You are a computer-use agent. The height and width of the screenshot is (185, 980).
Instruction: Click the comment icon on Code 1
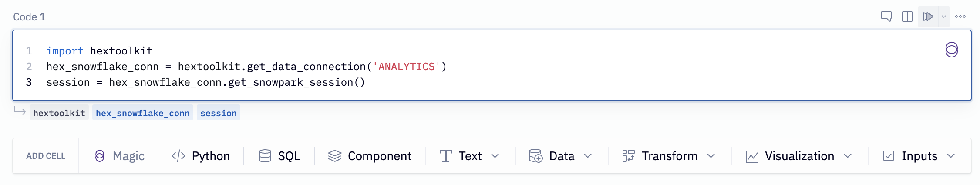[x=886, y=17]
